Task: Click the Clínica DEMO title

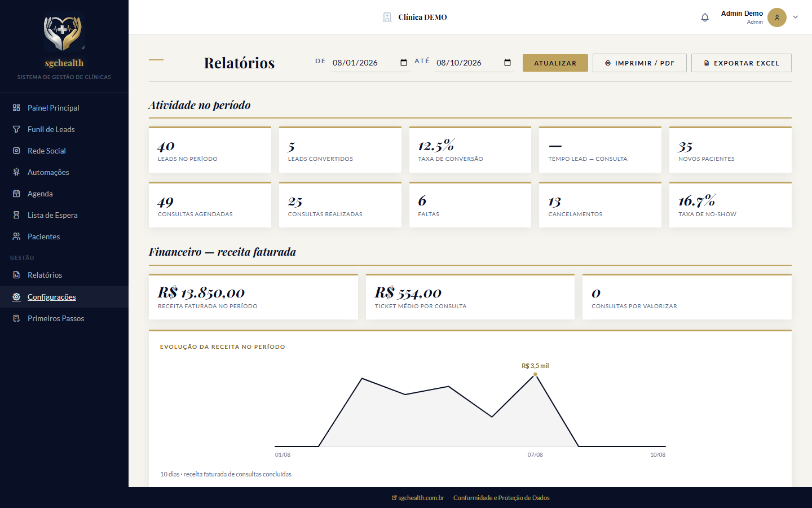Action: pos(422,17)
